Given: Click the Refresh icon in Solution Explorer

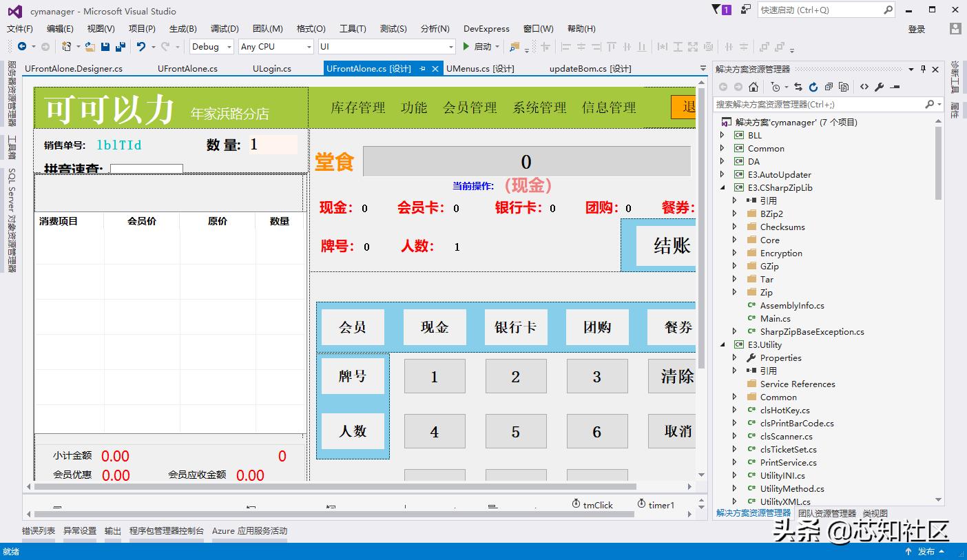Looking at the screenshot, I should click(813, 86).
